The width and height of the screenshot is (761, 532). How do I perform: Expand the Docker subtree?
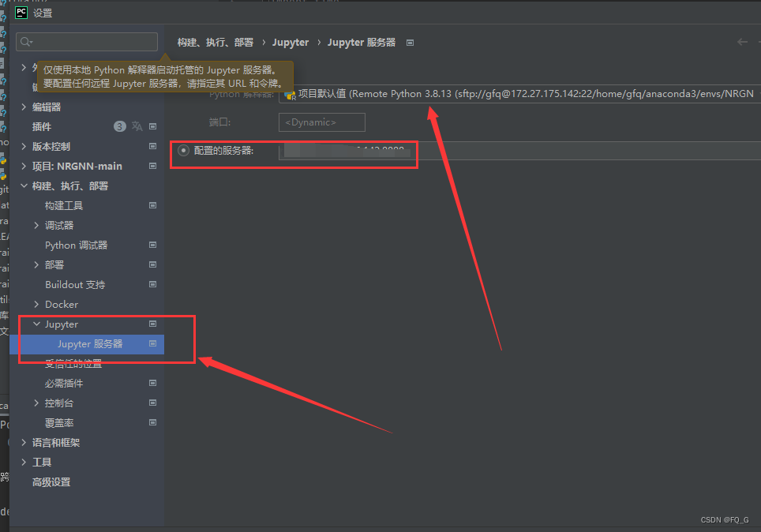pyautogui.click(x=36, y=305)
